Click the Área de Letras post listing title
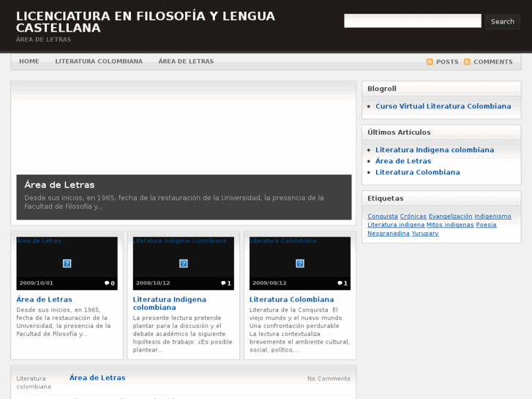Image resolution: width=532 pixels, height=399 pixels. [97, 378]
